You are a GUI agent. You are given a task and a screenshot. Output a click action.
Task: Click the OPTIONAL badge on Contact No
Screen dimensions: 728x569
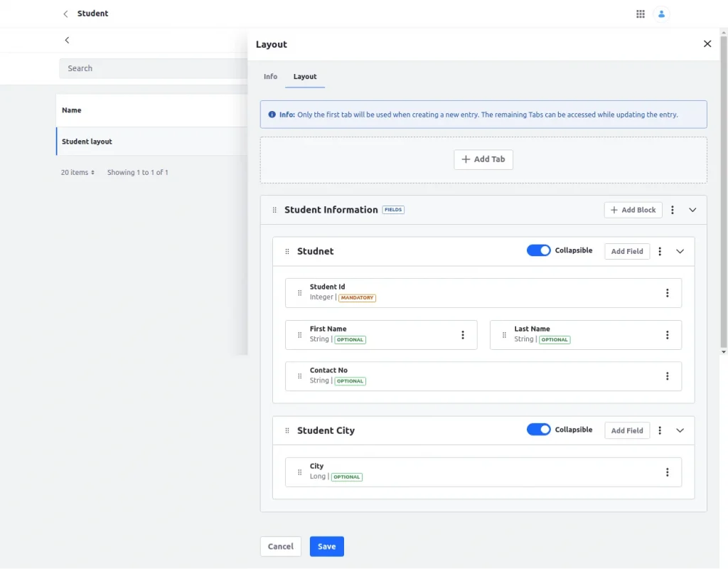pyautogui.click(x=350, y=381)
